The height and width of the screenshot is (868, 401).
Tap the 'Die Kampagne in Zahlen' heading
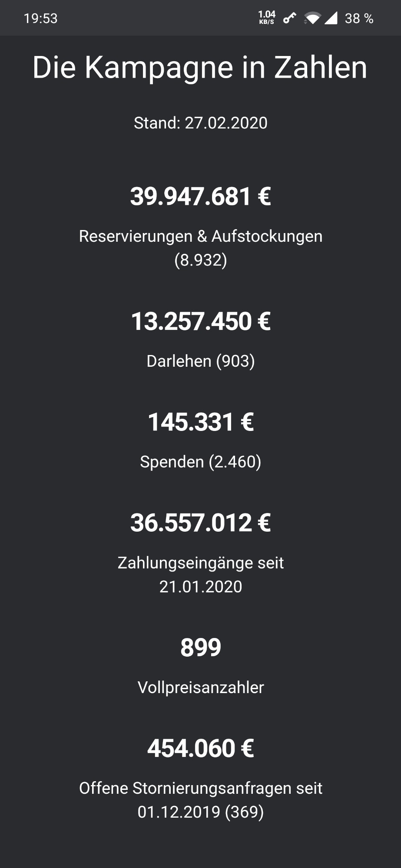[x=200, y=67]
